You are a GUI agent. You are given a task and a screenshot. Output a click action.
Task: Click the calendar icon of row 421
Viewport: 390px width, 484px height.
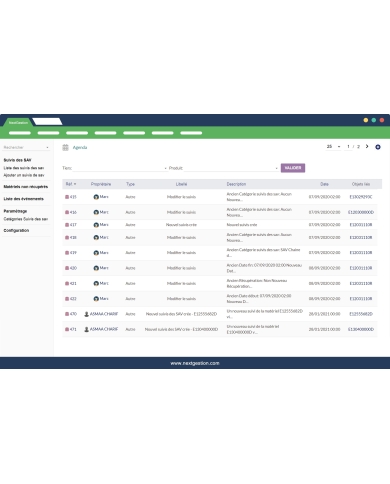click(x=67, y=283)
